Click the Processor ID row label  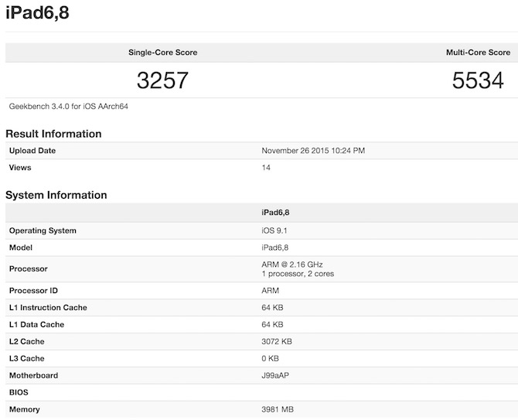point(36,291)
